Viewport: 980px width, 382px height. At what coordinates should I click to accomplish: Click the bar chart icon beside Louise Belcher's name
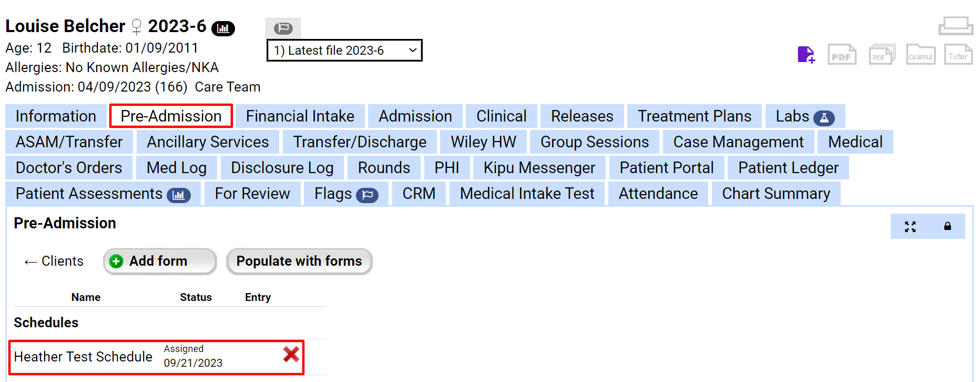223,28
